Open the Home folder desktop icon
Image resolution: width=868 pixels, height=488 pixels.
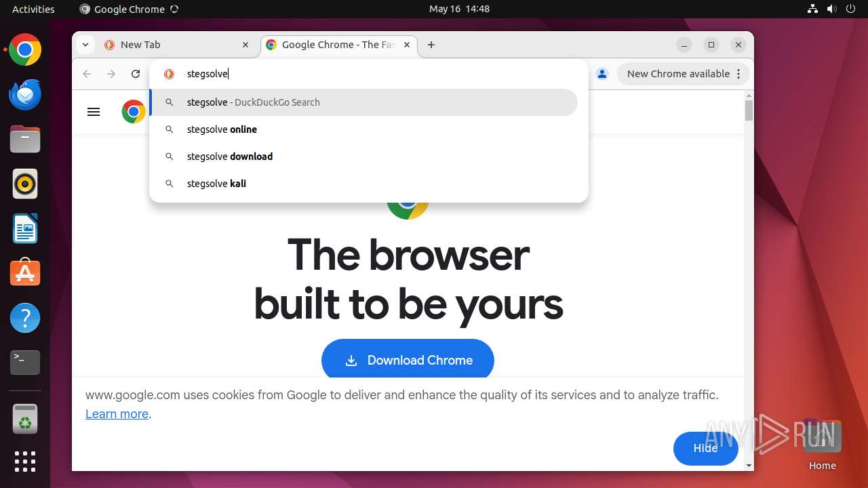[822, 444]
